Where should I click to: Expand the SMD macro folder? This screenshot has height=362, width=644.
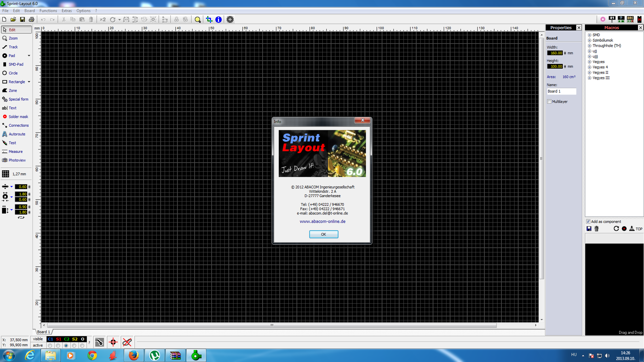pyautogui.click(x=590, y=35)
